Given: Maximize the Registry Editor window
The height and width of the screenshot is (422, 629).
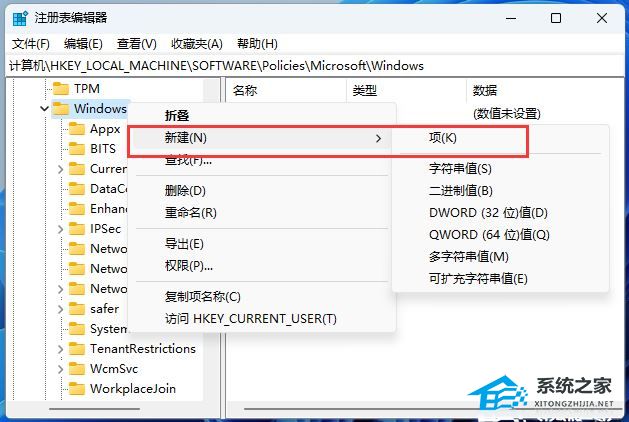Looking at the screenshot, I should [556, 18].
